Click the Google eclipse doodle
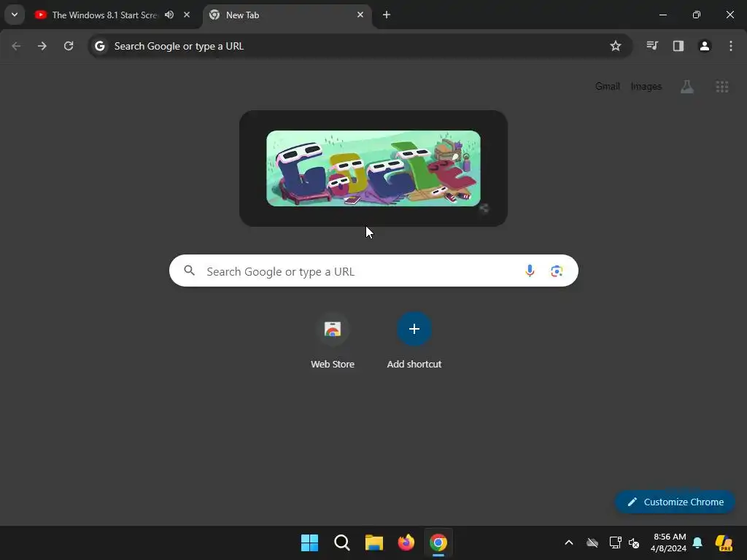 click(x=373, y=168)
